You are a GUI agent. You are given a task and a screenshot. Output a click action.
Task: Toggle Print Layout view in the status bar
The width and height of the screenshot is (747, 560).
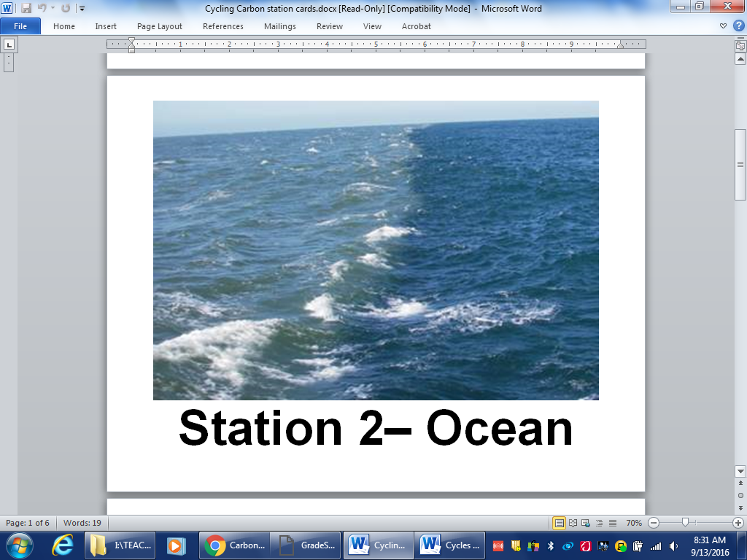click(x=560, y=523)
